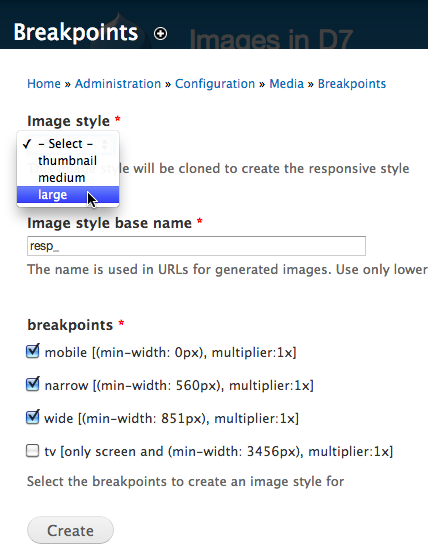Viewport: 428px width, 555px height.
Task: Open the Configuration breadcrumb link
Action: [215, 84]
